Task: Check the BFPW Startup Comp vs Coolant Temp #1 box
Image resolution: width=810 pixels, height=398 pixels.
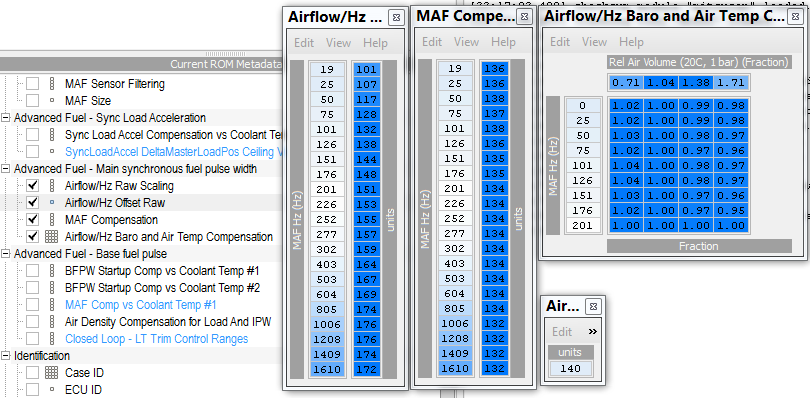Action: [x=33, y=270]
